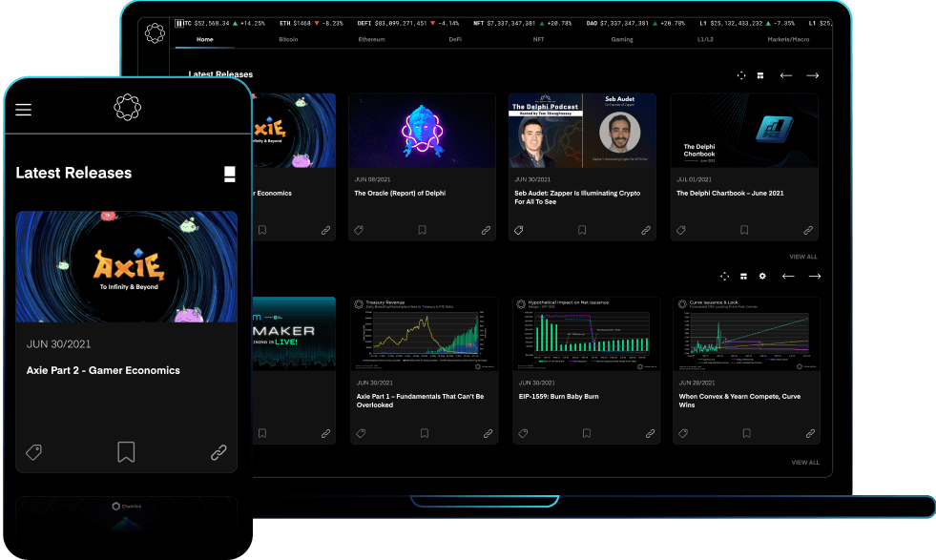The image size is (936, 560).
Task: Open the settings gear in the second section header
Action: pyautogui.click(x=762, y=276)
